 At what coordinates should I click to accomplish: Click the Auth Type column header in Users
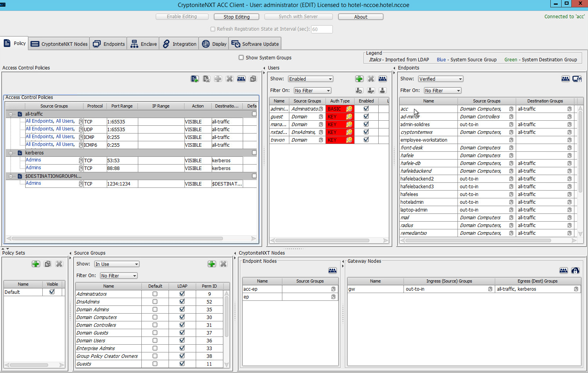[340, 101]
